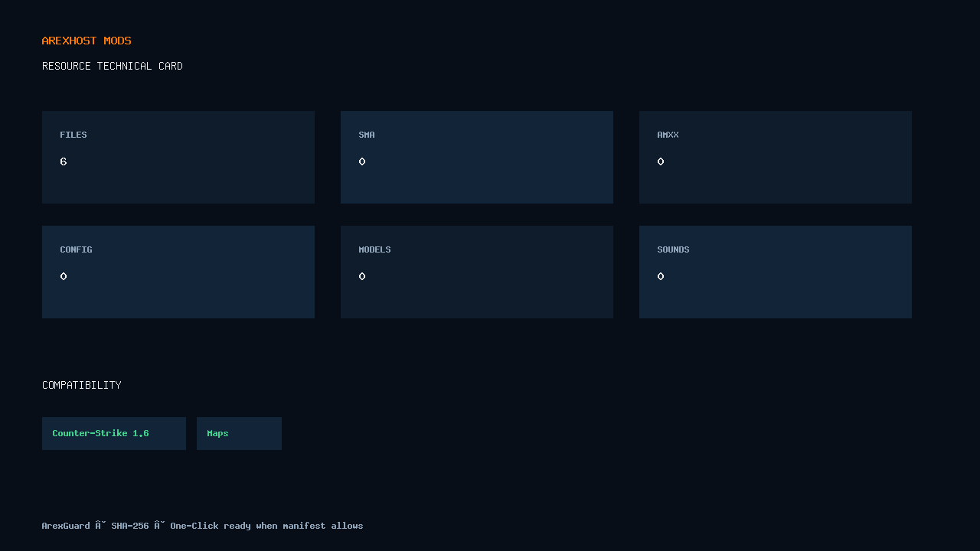The image size is (980, 551).
Task: Click the COMPATIBILITY section heading
Action: click(x=82, y=385)
